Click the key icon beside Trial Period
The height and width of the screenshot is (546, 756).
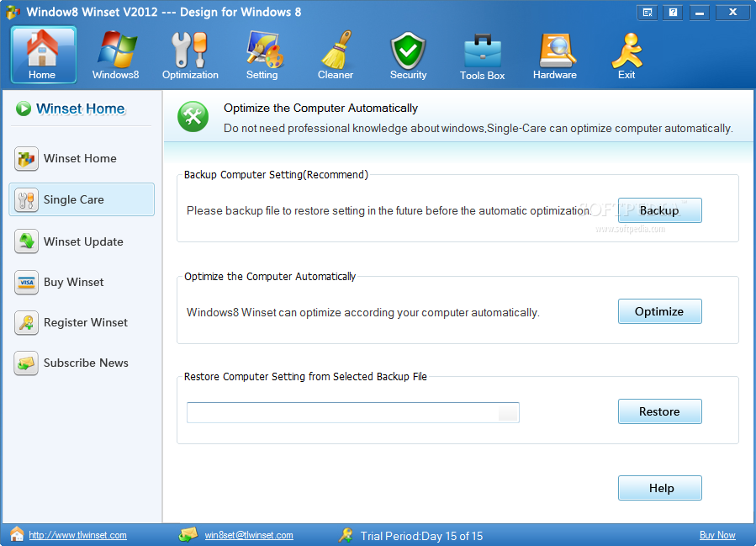click(346, 534)
